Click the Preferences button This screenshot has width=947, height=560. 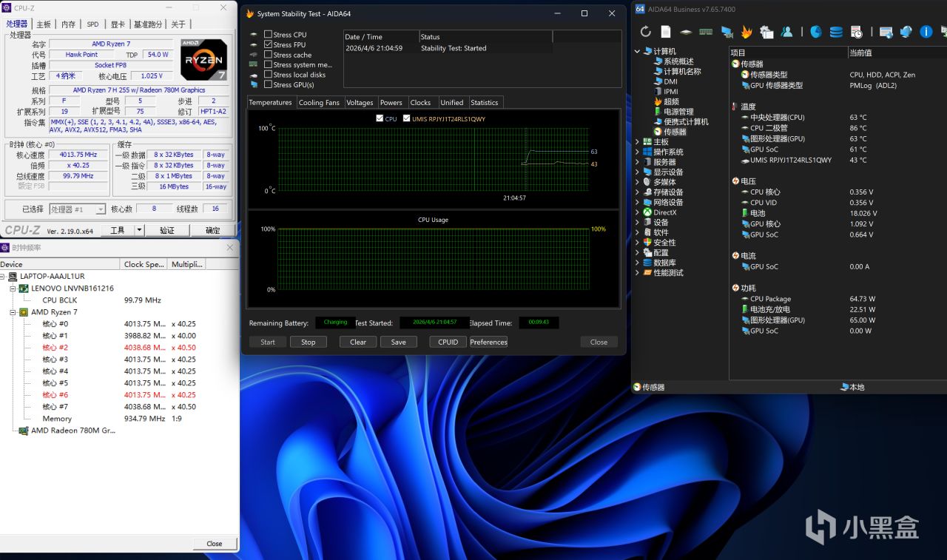pos(488,342)
